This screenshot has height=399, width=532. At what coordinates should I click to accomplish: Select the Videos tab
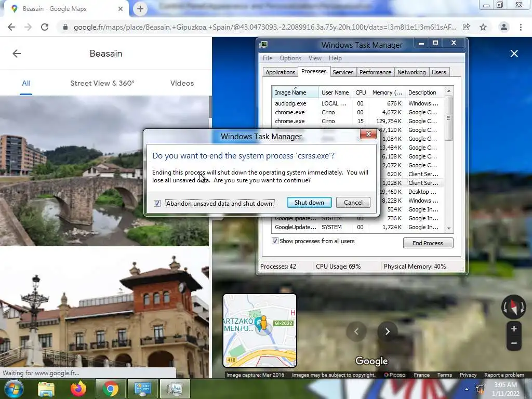[x=182, y=83]
